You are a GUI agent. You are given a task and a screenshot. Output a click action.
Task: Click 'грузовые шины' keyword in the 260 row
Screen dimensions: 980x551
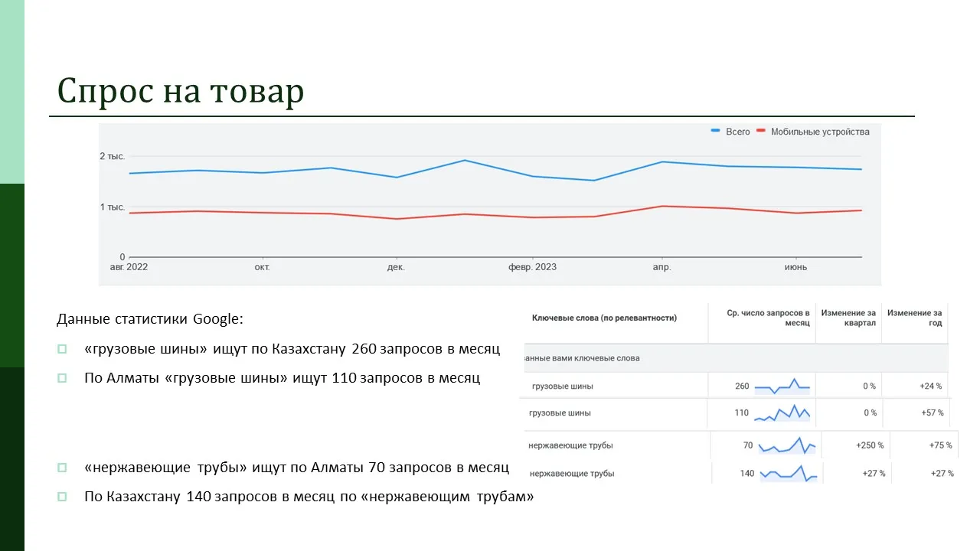(562, 386)
